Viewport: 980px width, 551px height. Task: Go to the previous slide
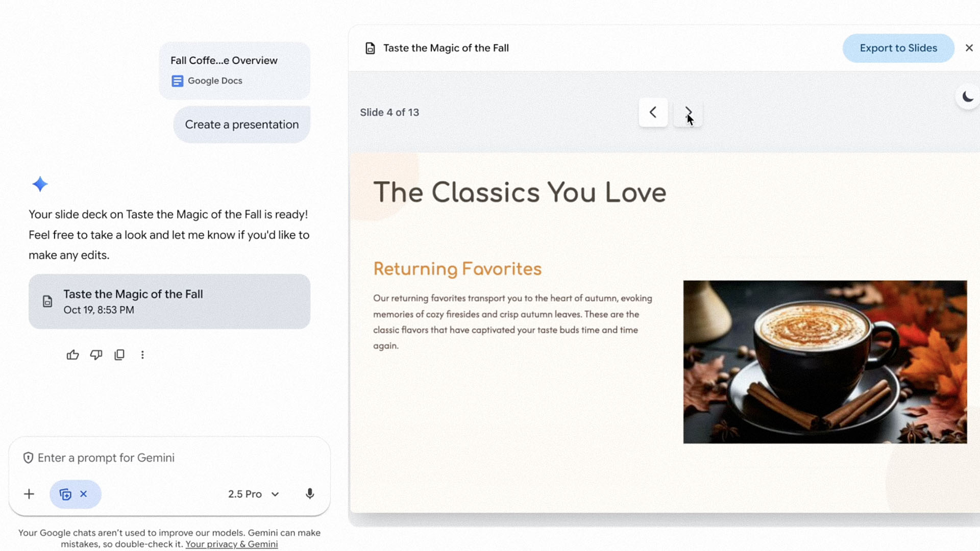[653, 112]
